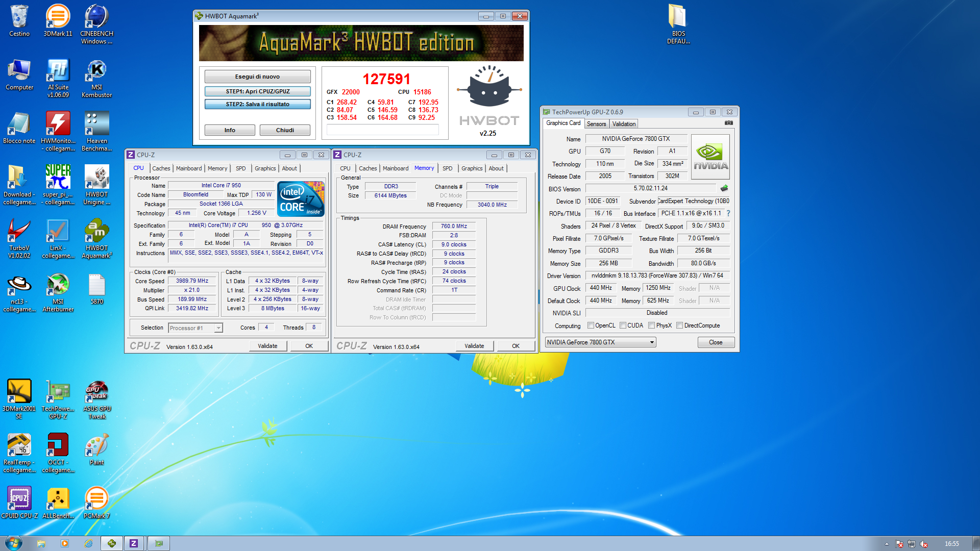This screenshot has height=551, width=980.
Task: Open Computer desktop icon
Action: pyautogui.click(x=19, y=74)
